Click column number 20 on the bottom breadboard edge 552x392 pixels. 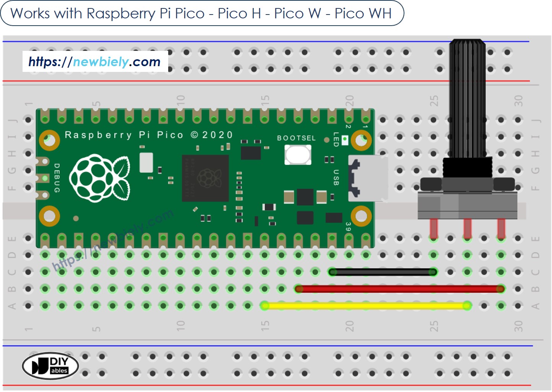[349, 326]
